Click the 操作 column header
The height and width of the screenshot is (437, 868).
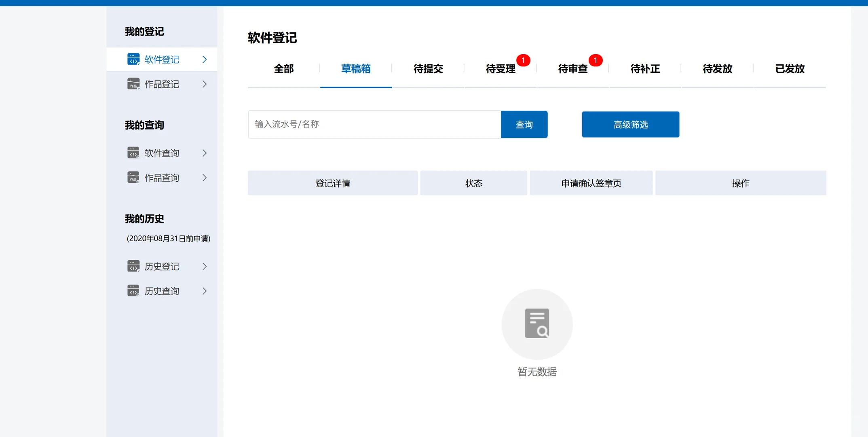(740, 183)
